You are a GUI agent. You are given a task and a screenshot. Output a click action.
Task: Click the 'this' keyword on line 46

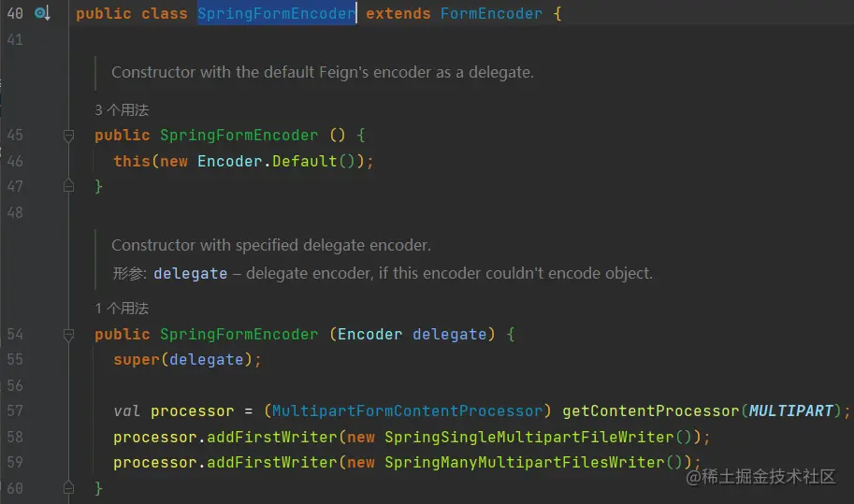coord(131,161)
